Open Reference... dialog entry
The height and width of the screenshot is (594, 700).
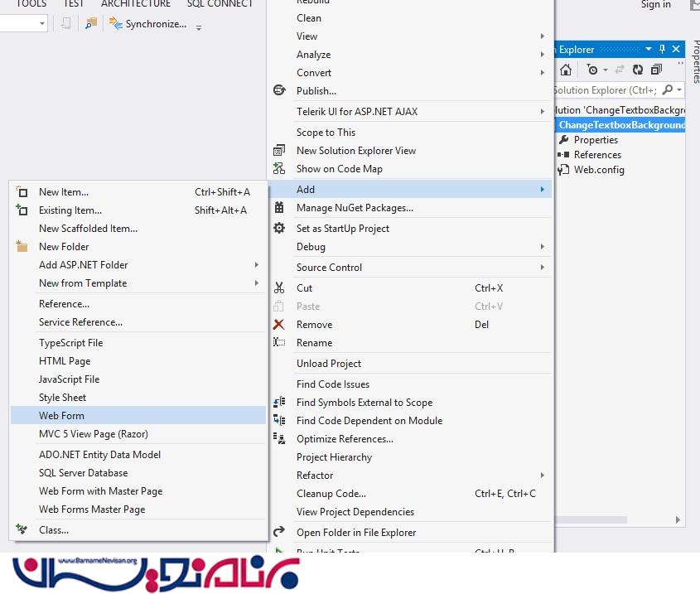(x=138, y=304)
